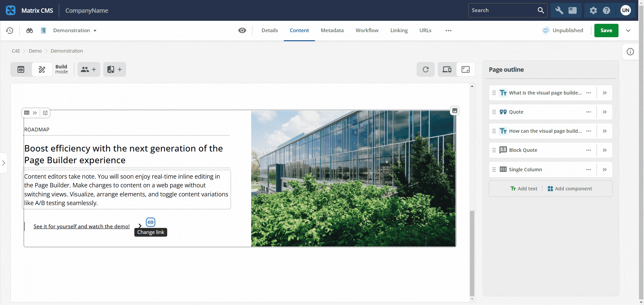Viewport: 644px width, 305px height.
Task: Click the refresh preview icon
Action: tap(426, 69)
